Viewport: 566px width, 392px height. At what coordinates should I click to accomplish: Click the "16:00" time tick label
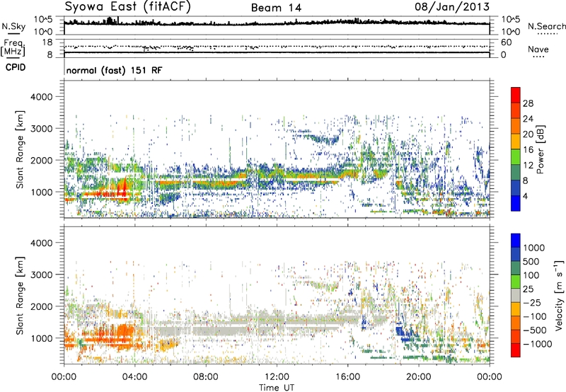pos(347,377)
